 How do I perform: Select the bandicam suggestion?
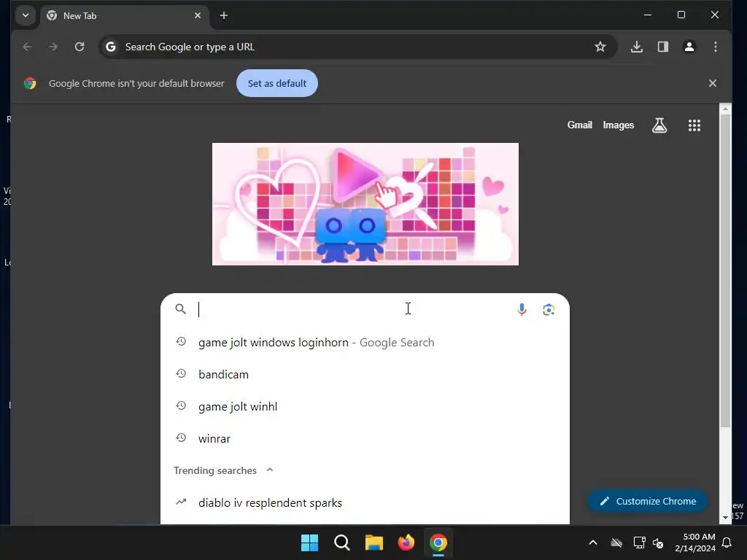(365, 374)
